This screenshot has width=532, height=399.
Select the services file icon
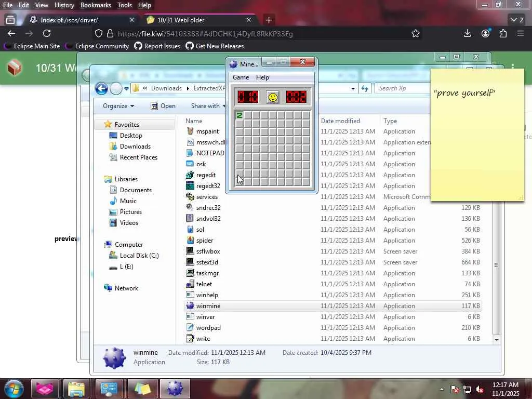(x=190, y=196)
